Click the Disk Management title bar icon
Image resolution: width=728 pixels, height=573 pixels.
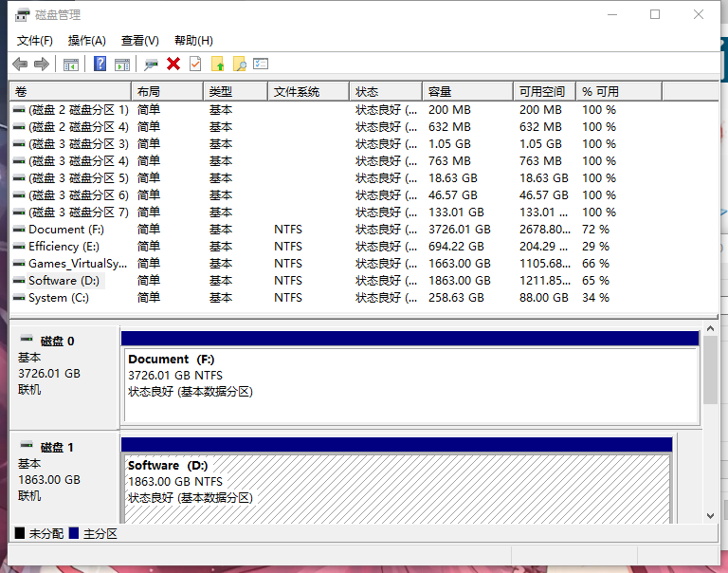point(22,15)
